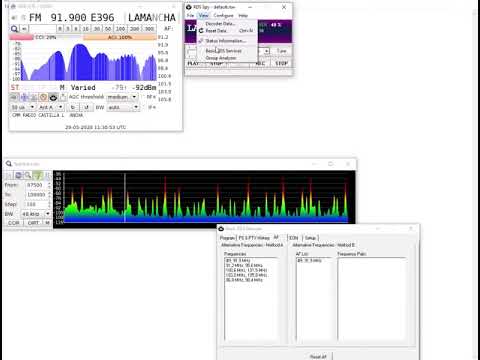Select 91.2 in the tuner AF list
The image size is (480, 360).
[x=163, y=37]
